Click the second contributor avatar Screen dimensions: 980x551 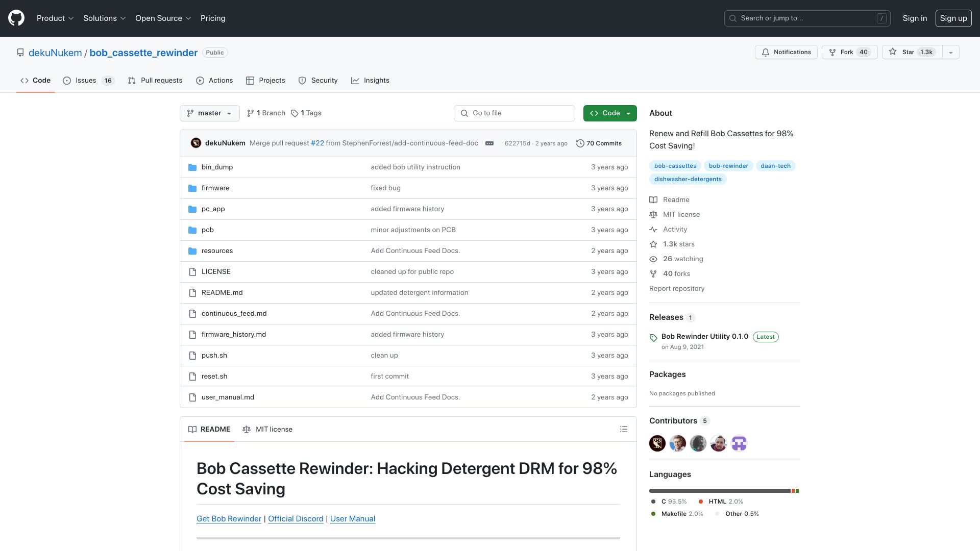678,443
